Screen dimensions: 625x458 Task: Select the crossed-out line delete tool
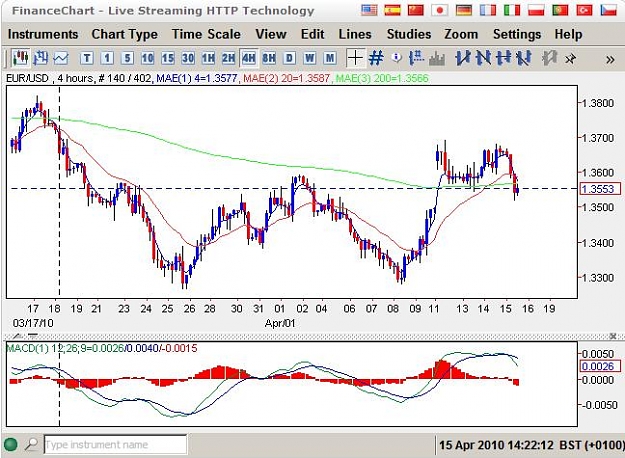524,58
